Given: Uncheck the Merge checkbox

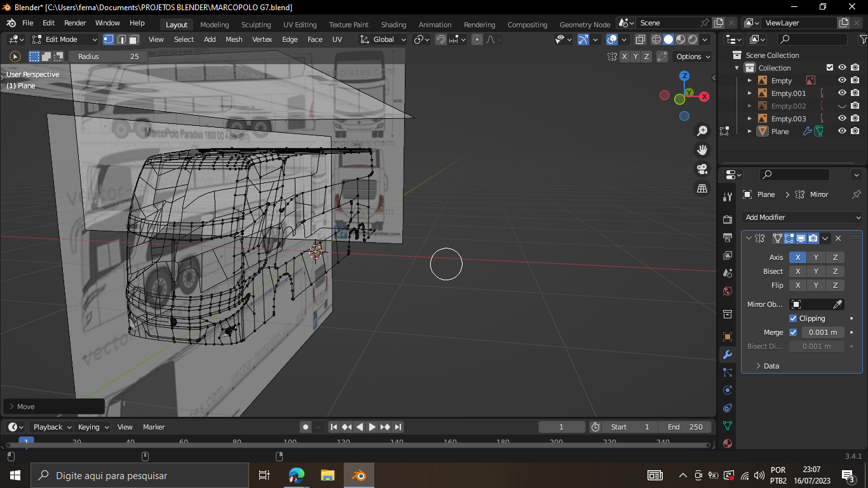Looking at the screenshot, I should pyautogui.click(x=793, y=332).
